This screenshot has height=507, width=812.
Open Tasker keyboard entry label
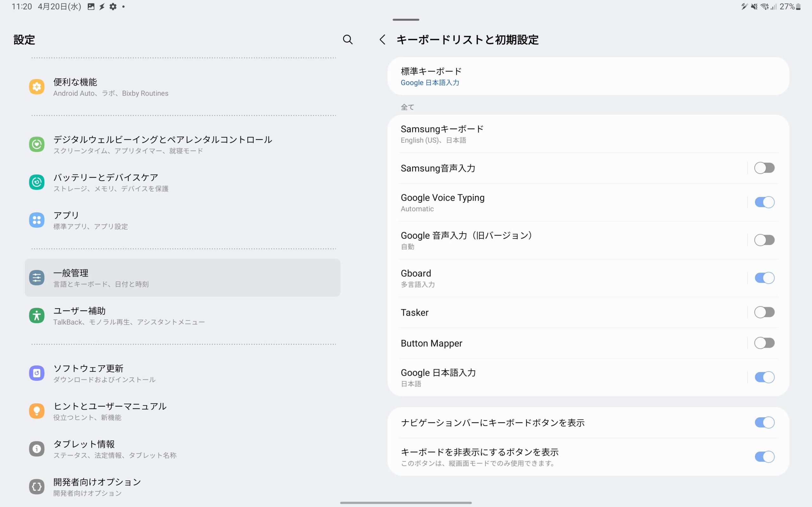point(415,313)
